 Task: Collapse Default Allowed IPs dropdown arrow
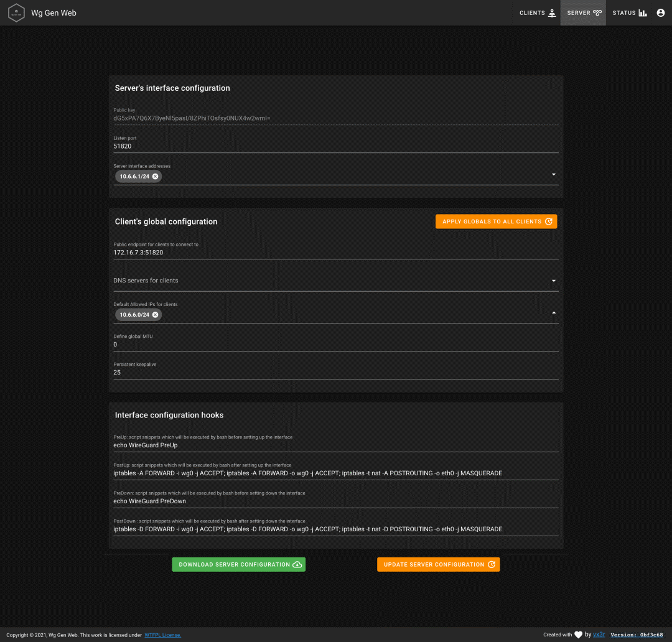(553, 313)
